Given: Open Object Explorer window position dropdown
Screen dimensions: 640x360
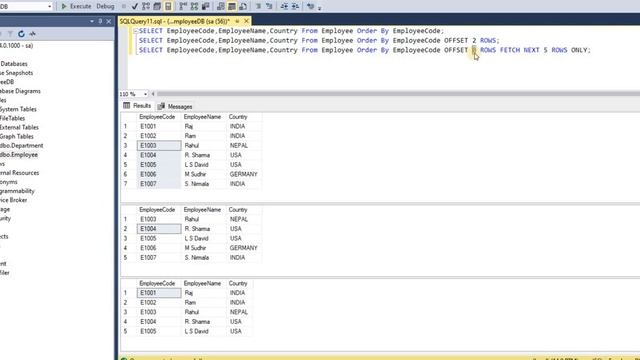Looking at the screenshot, I should (x=91, y=21).
